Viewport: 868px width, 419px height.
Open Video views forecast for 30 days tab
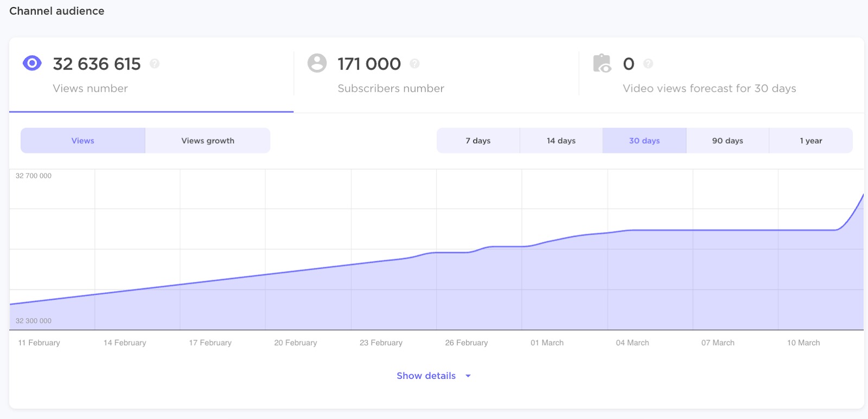[x=722, y=75]
